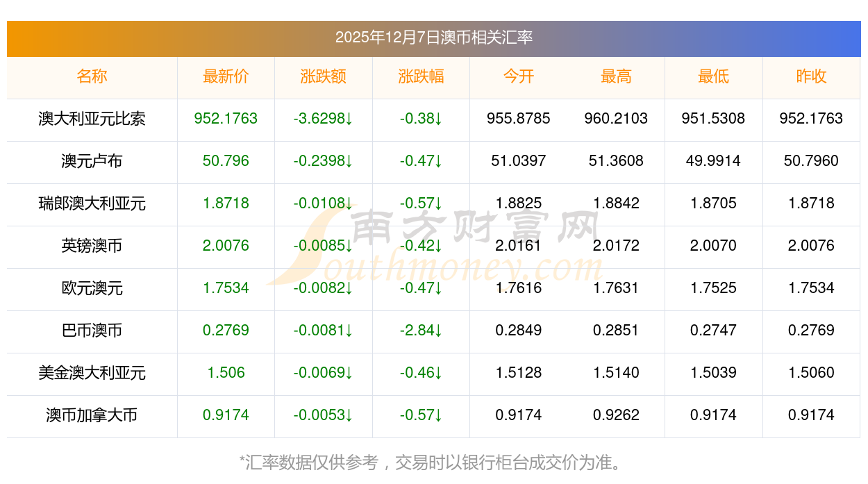This screenshot has width=868, height=484.
Task: Click the row name 瑞郎澳大利亚元
Action: pos(92,203)
